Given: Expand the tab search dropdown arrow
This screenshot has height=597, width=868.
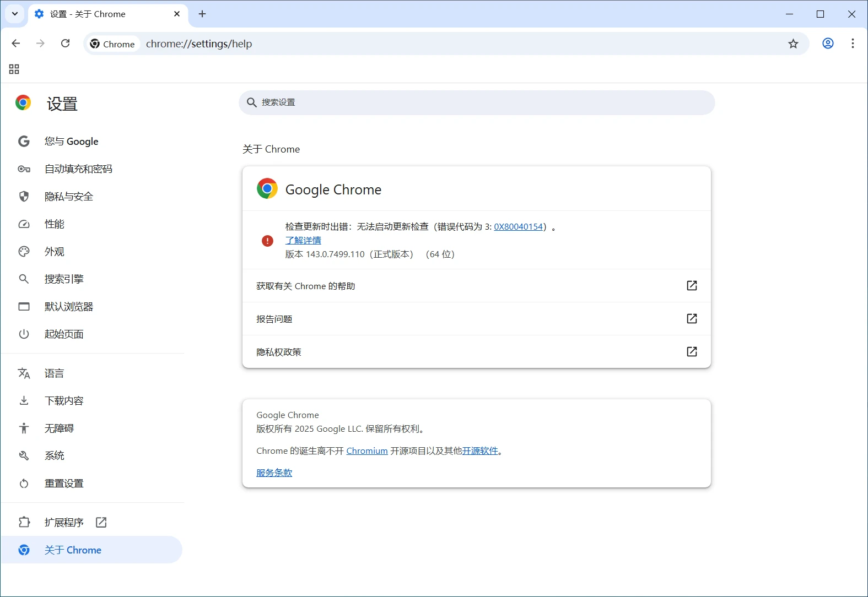Looking at the screenshot, I should [x=15, y=14].
